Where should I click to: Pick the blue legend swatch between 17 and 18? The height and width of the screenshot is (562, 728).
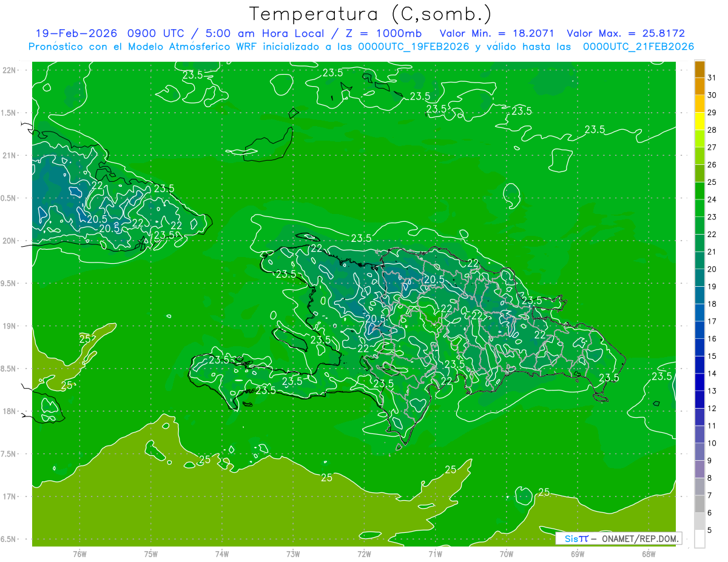point(699,313)
